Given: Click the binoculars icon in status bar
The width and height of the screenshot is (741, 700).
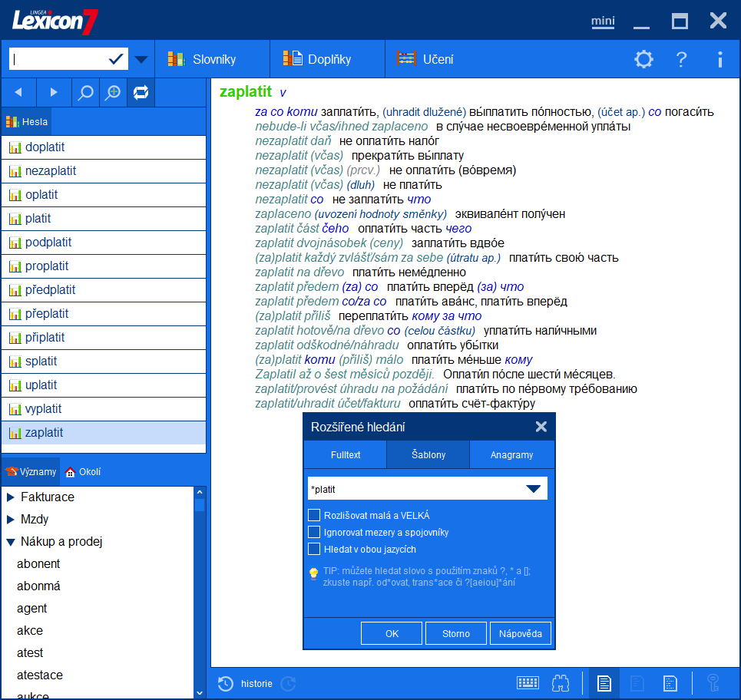Looking at the screenshot, I should 561,683.
